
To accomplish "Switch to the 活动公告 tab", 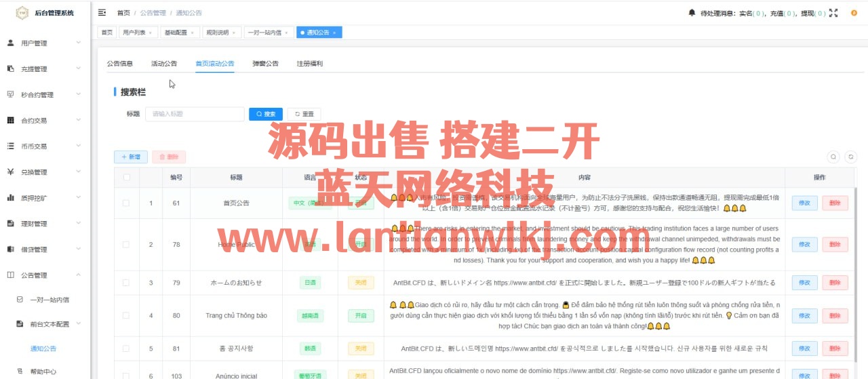I will pyautogui.click(x=164, y=64).
